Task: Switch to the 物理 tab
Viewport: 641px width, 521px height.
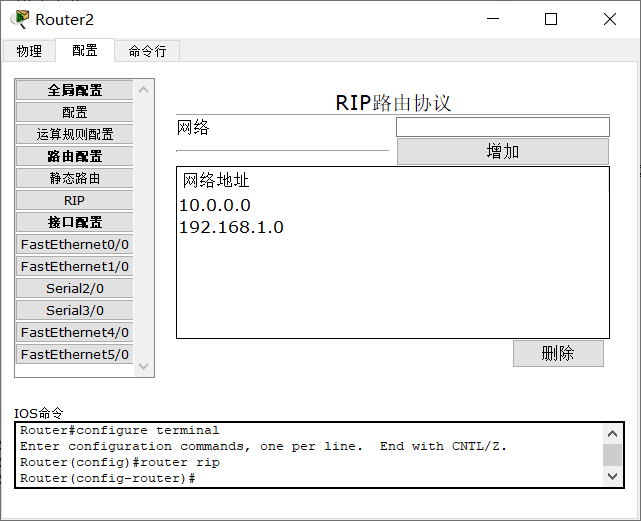Action: (29, 51)
